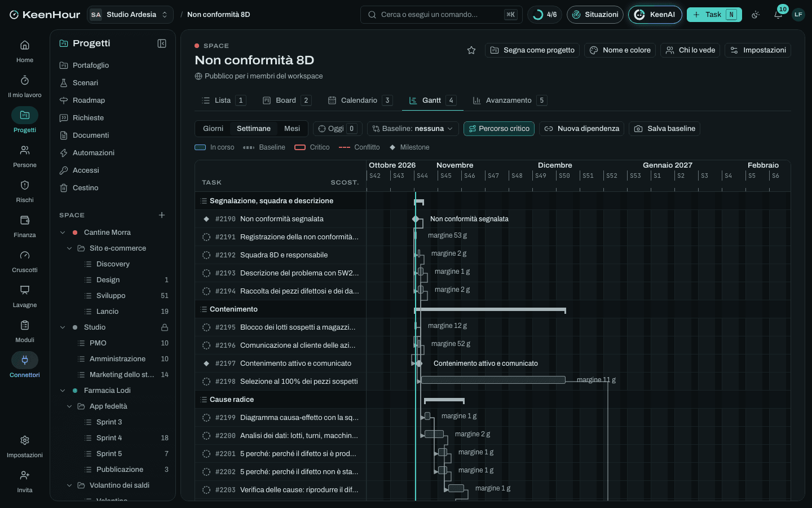Click Chi lo vede button
Screen dimensions: 812x508
pyautogui.click(x=690, y=50)
